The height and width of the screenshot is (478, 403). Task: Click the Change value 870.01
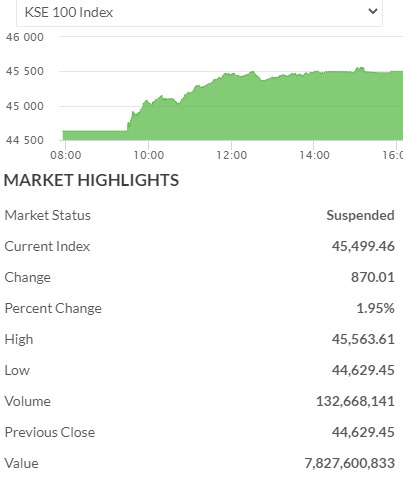click(x=373, y=277)
